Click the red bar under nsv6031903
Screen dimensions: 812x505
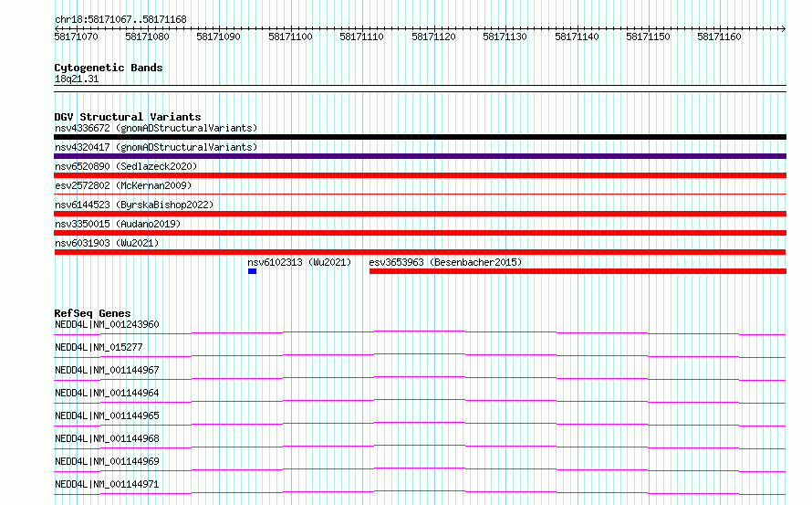[420, 252]
